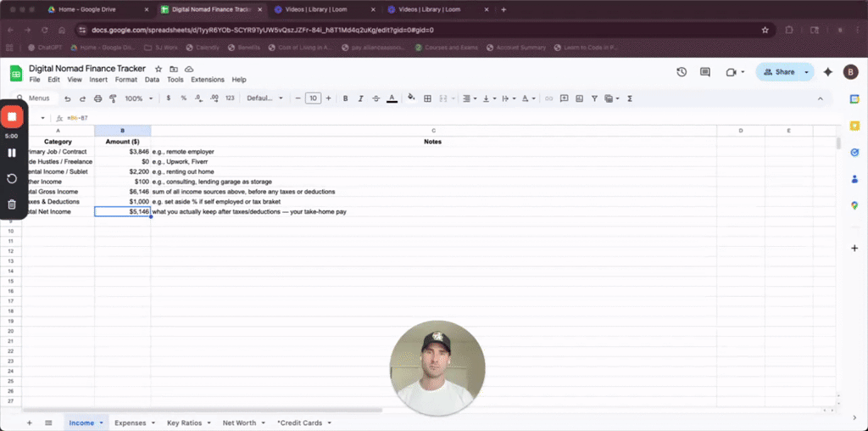Format as percent icon
Image resolution: width=868 pixels, height=431 pixels.
point(183,98)
